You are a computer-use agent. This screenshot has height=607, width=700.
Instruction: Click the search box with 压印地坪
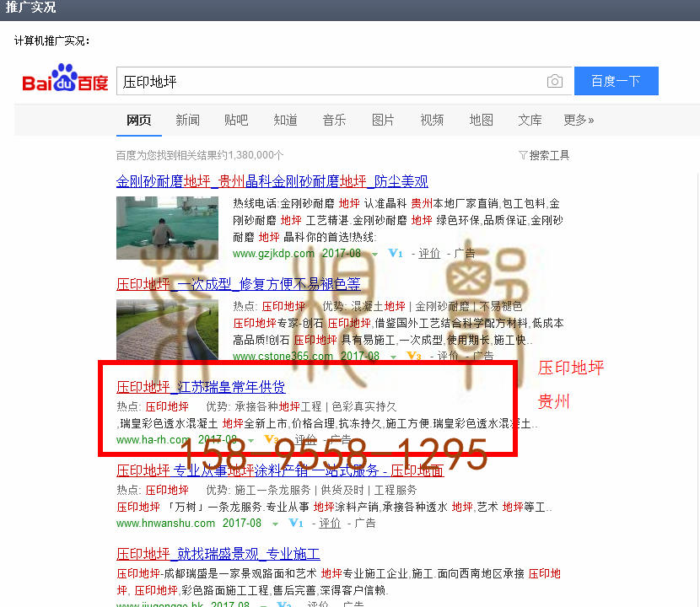(344, 81)
